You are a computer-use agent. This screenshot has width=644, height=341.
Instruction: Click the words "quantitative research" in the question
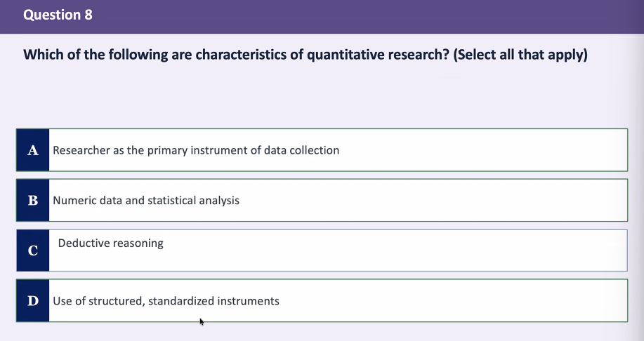click(378, 55)
